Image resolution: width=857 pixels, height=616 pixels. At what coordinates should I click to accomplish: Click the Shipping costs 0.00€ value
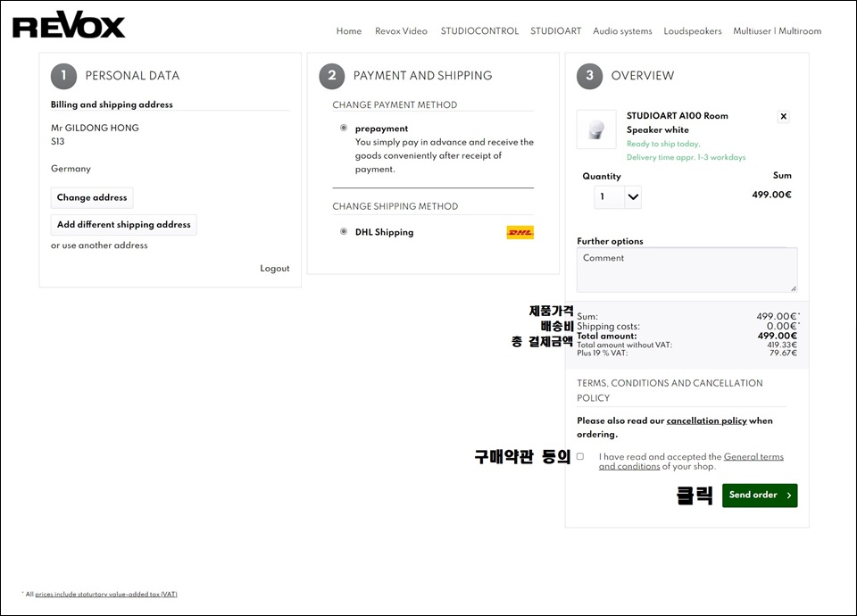tap(782, 326)
